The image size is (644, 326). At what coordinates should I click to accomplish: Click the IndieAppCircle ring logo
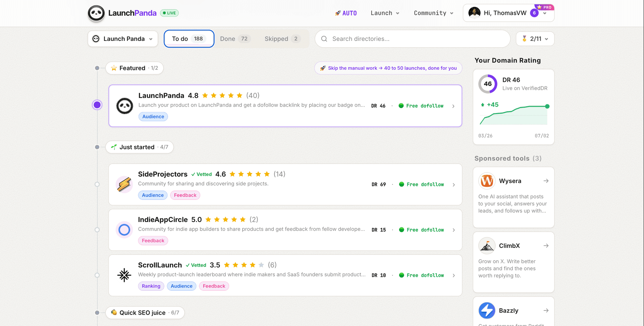pos(124,230)
